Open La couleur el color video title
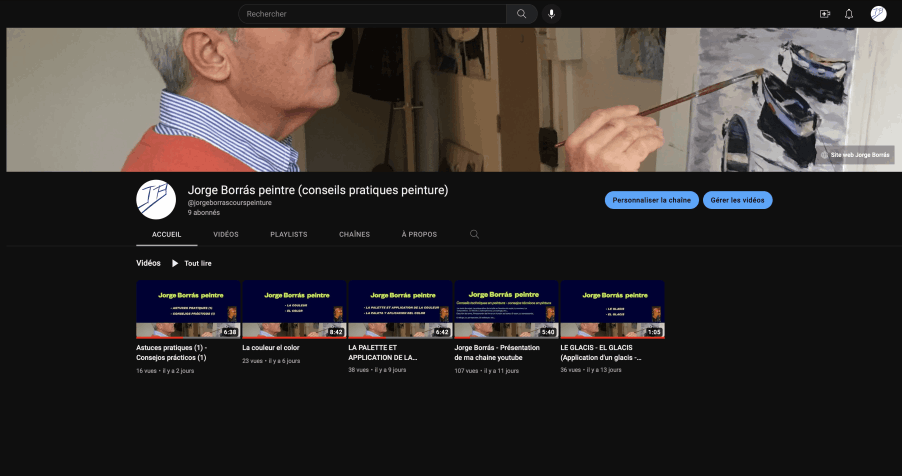This screenshot has width=902, height=476. [271, 348]
